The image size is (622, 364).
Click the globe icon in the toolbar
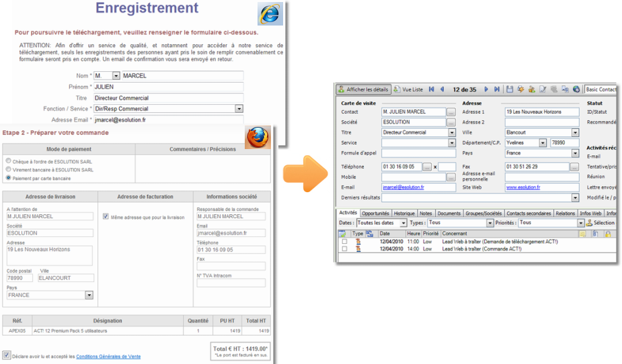[576, 89]
